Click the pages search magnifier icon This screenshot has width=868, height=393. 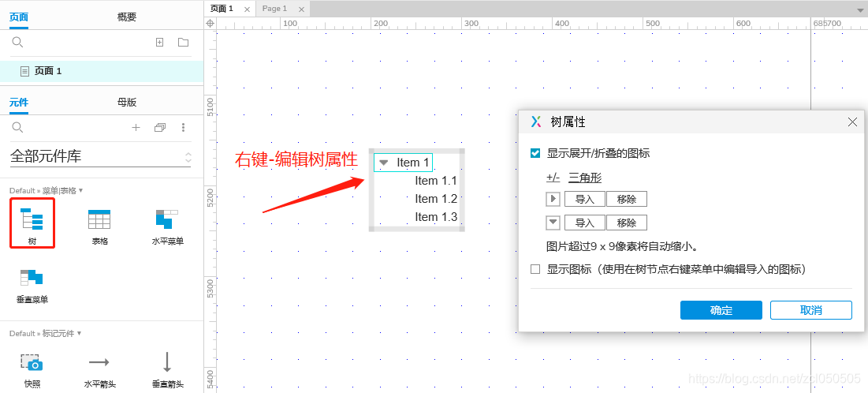point(17,42)
